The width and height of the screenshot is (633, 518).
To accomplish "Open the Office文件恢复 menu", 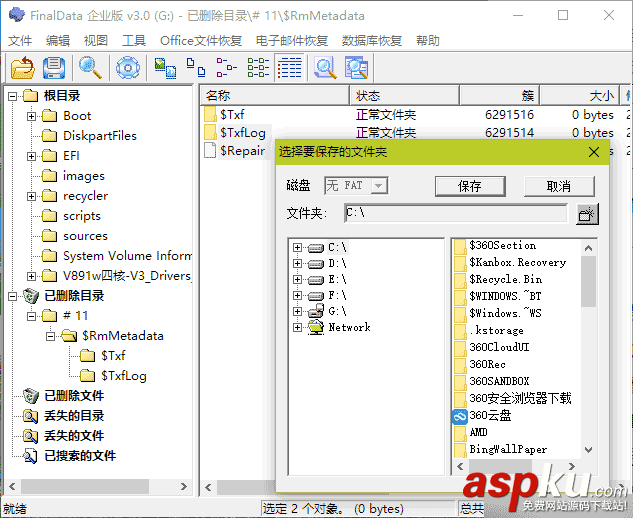I will point(201,40).
